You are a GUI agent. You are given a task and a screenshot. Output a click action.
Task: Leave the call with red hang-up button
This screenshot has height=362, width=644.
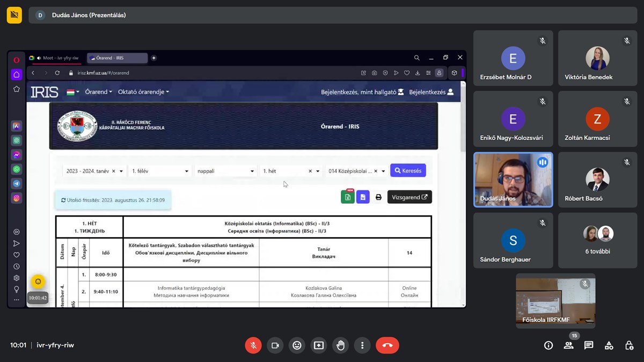[387, 345]
